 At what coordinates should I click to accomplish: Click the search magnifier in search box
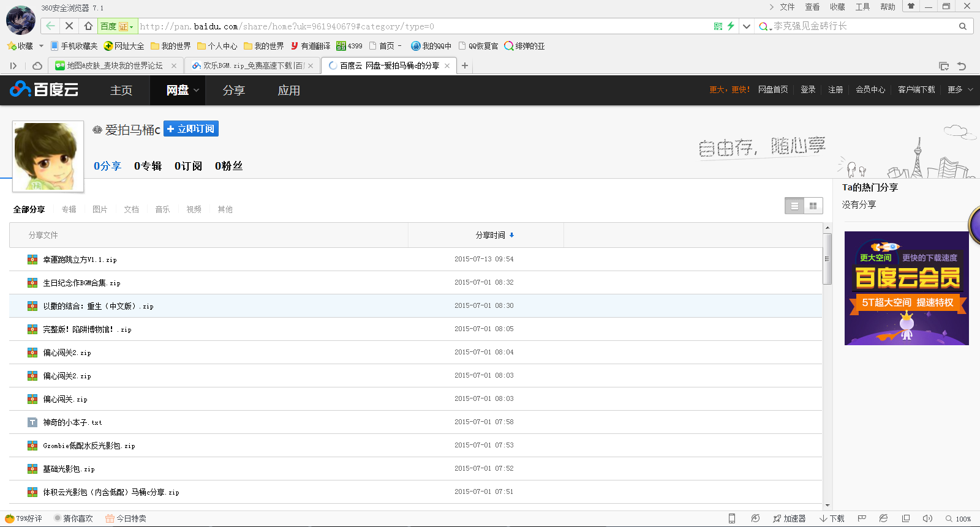coord(963,26)
